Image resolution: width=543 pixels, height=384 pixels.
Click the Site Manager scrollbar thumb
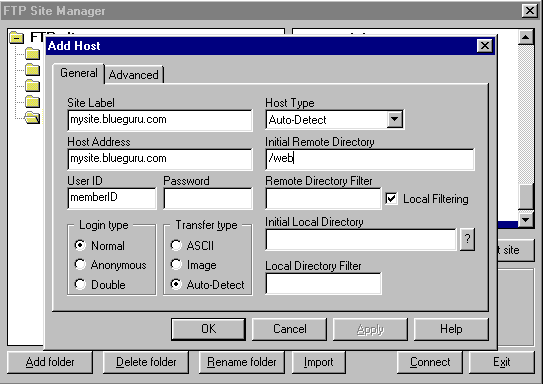(x=525, y=197)
